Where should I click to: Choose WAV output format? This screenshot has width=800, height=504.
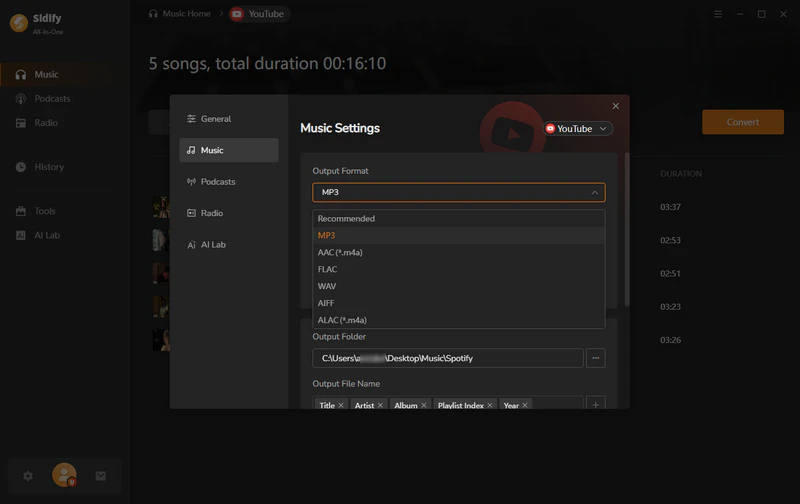point(459,286)
